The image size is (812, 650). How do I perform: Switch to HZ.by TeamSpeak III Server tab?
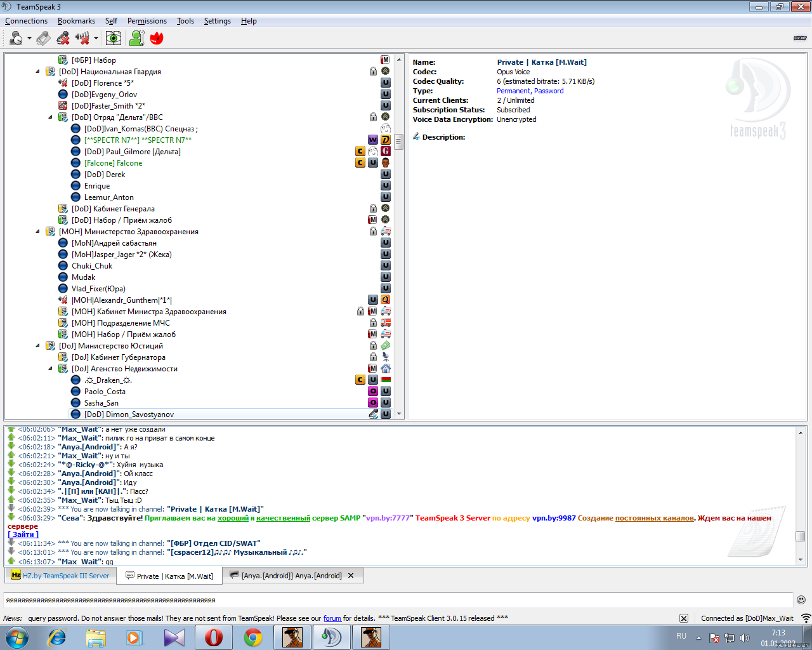60,576
